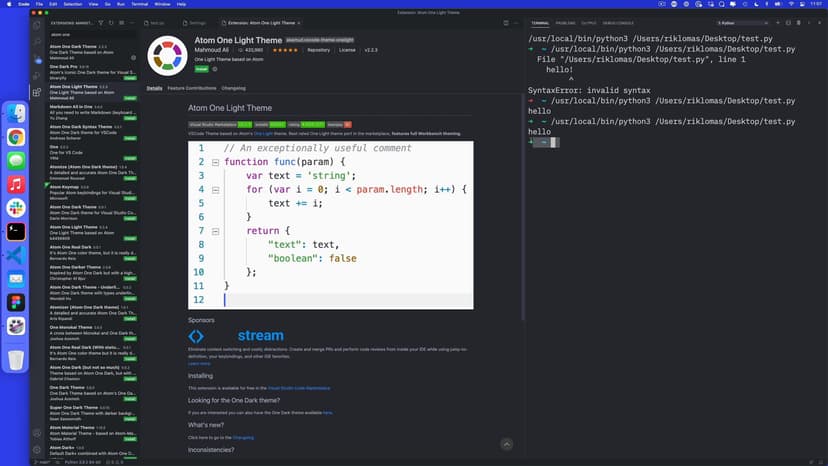Switch to the Changelog tab of the extension

(x=233, y=88)
